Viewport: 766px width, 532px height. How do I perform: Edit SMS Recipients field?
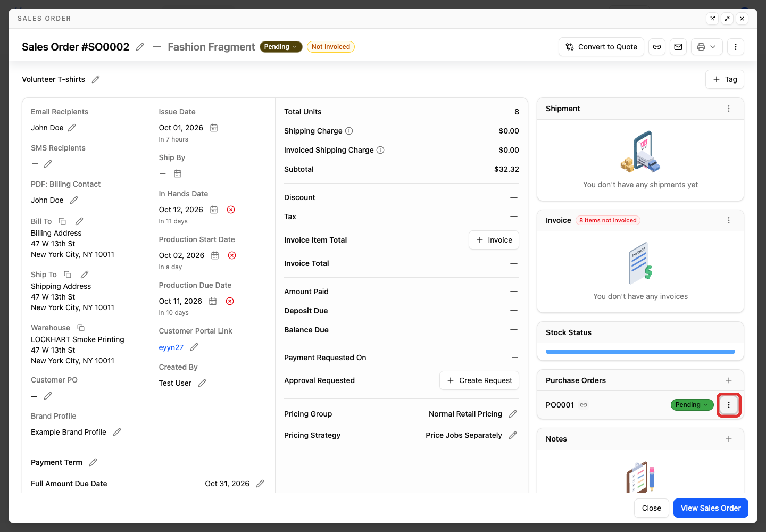48,164
